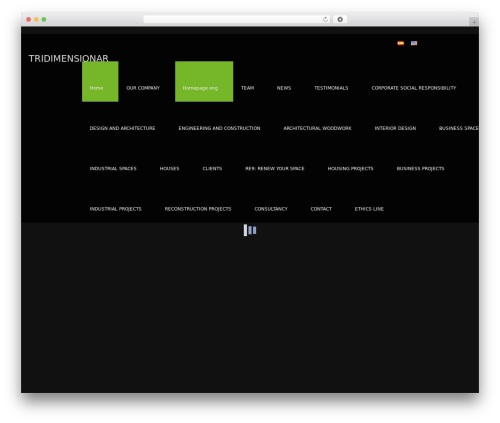Open Business Projects menu item
This screenshot has width=500, height=423.
tap(420, 169)
